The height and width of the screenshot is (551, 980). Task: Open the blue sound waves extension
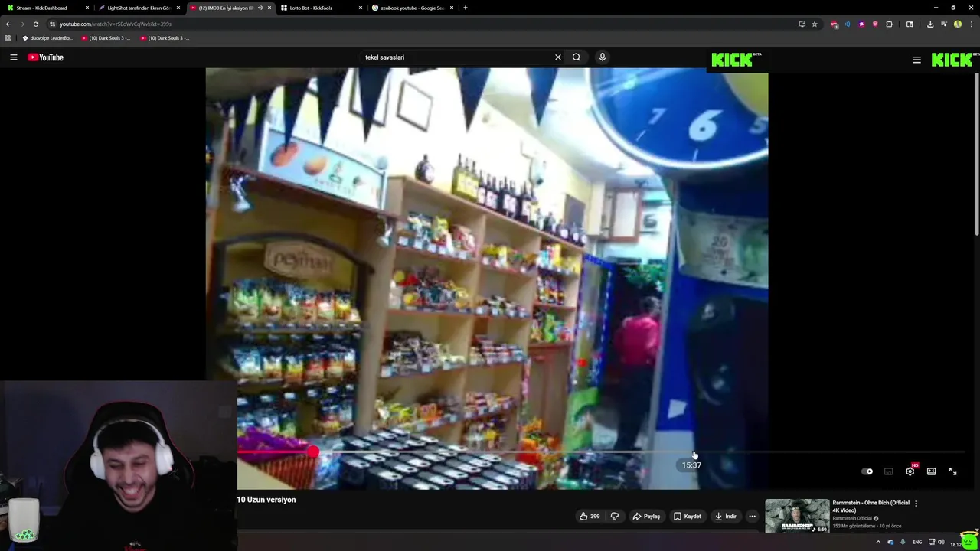[x=848, y=24]
